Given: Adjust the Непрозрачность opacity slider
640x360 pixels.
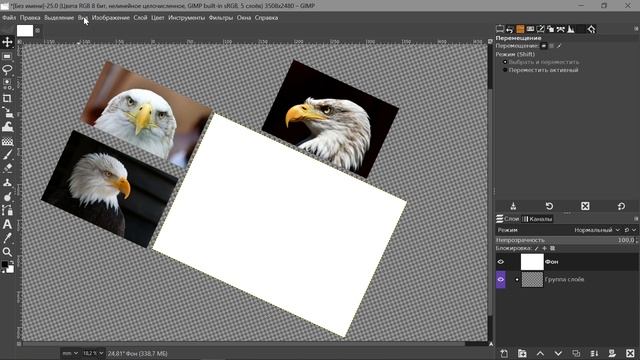Looking at the screenshot, I should [x=567, y=240].
